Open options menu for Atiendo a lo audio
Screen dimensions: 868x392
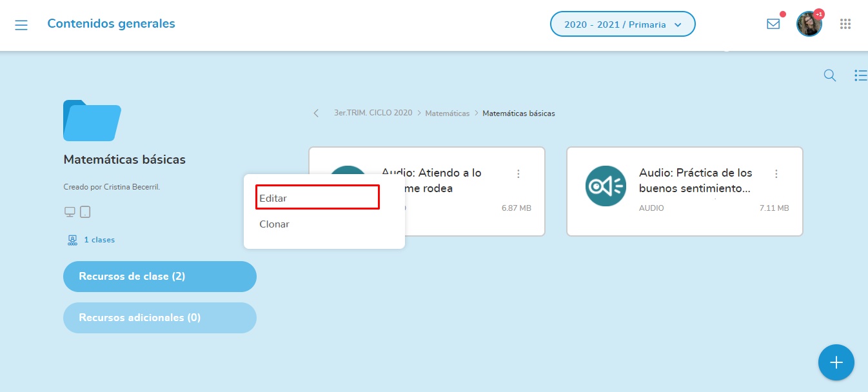[x=518, y=174]
